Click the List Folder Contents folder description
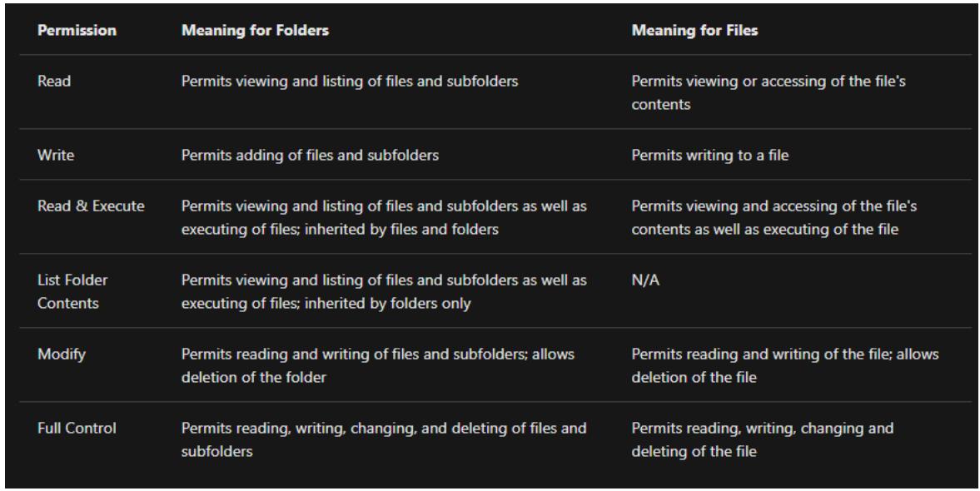 (x=384, y=291)
